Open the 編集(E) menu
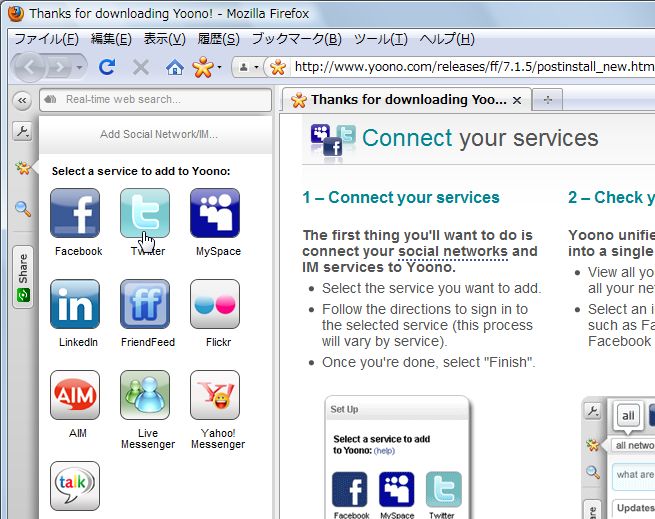655x519 pixels. (x=111, y=39)
